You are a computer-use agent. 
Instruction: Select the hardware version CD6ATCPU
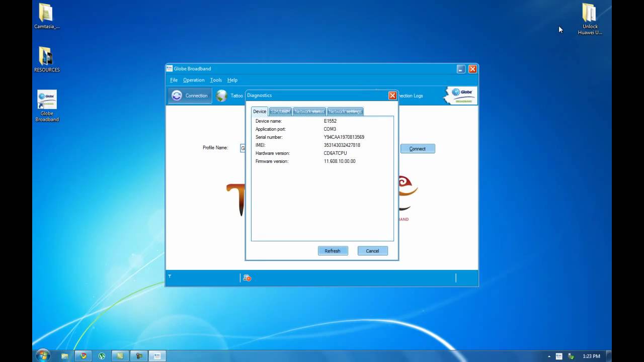click(x=335, y=153)
